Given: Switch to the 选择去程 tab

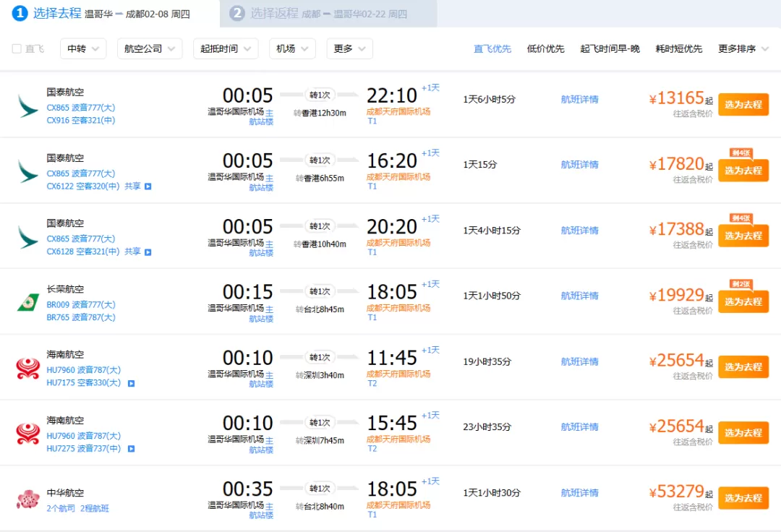Looking at the screenshot, I should (x=110, y=14).
